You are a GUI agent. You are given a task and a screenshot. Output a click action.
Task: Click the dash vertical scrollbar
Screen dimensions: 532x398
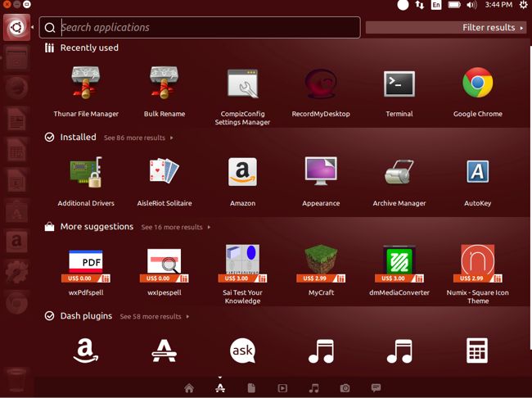[530, 197]
